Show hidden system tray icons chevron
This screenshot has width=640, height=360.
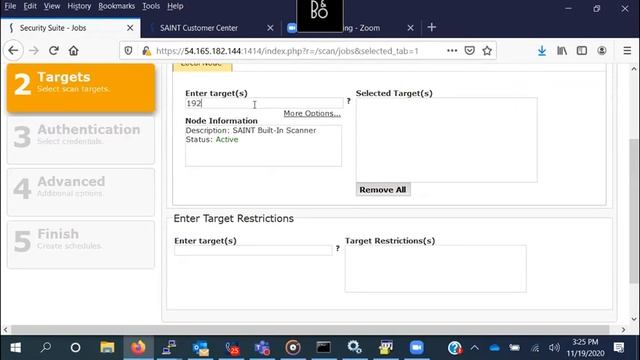[475, 348]
